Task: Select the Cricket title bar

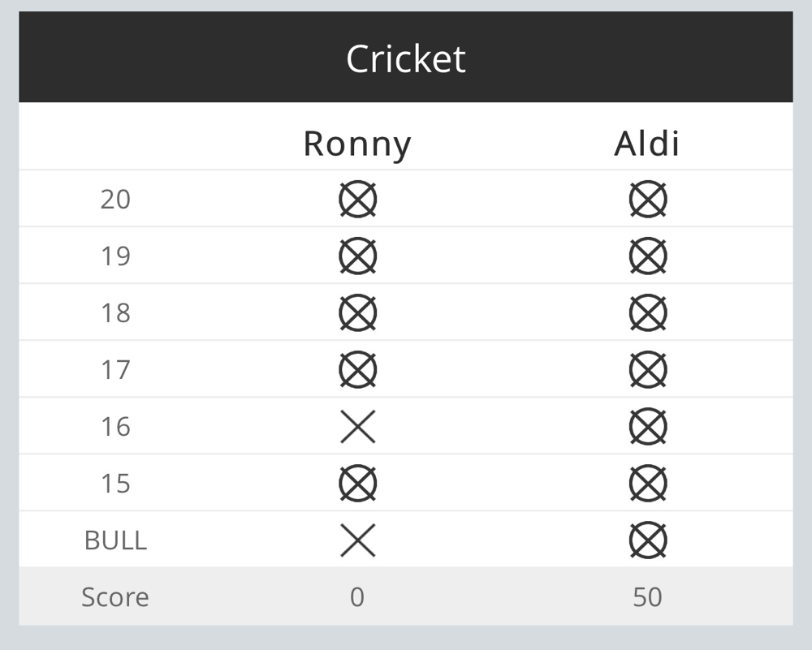Action: tap(406, 57)
